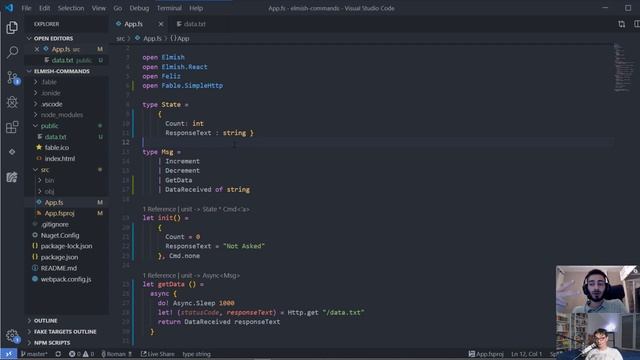Click the Live Share button in status bar
Screen dimensions: 640x360
(x=158, y=354)
